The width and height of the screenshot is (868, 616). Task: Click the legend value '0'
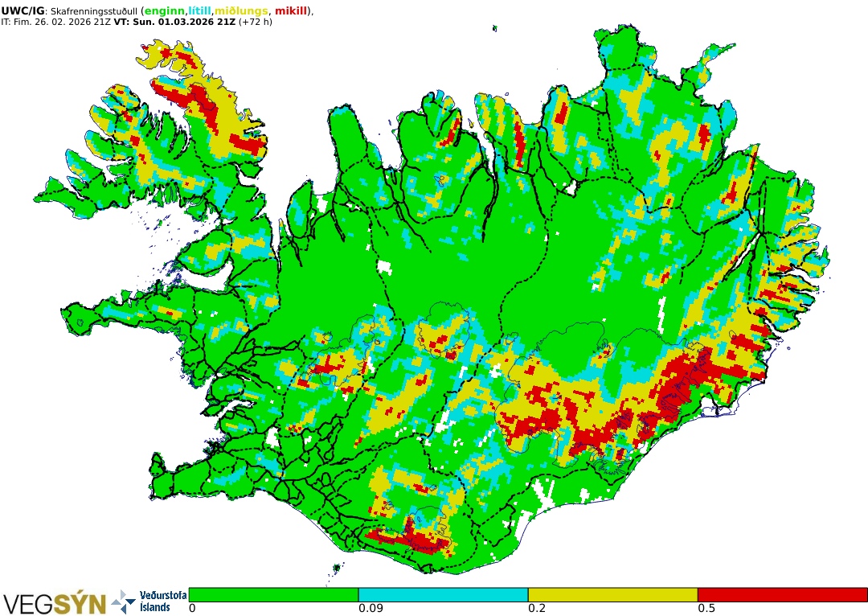[x=192, y=608]
